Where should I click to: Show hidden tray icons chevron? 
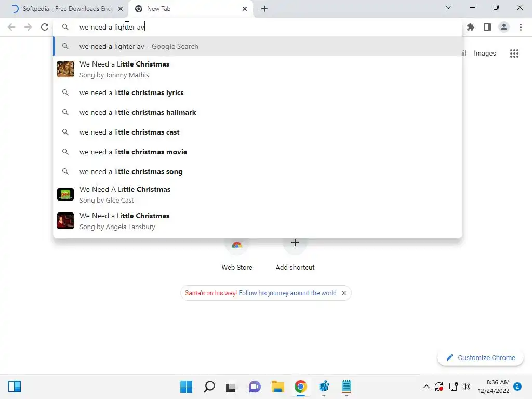pyautogui.click(x=427, y=387)
